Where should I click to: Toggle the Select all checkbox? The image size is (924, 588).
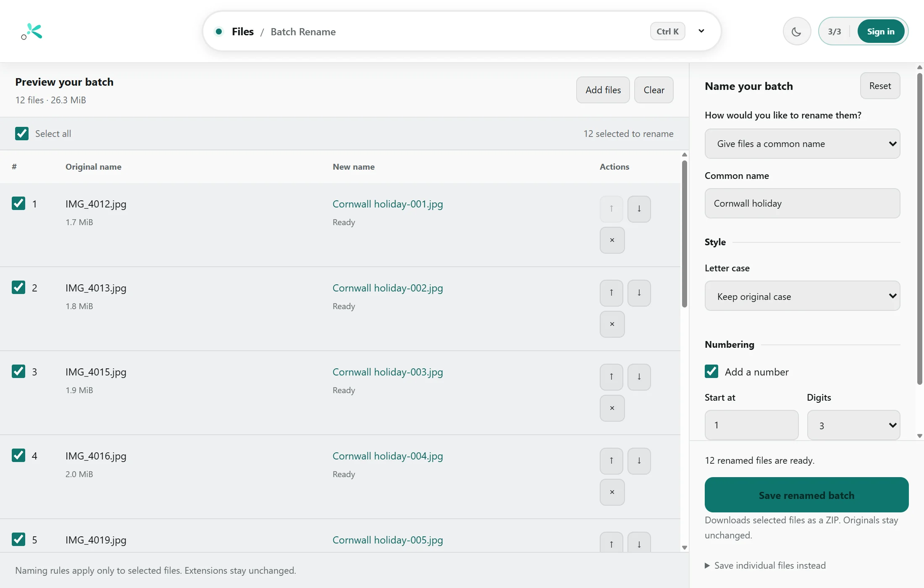tap(22, 134)
